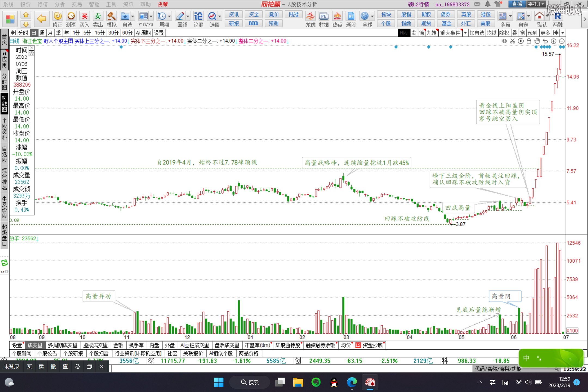Toggle the 窗 window option
Image resolution: width=588 pixels, height=392 pixels.
click(522, 33)
